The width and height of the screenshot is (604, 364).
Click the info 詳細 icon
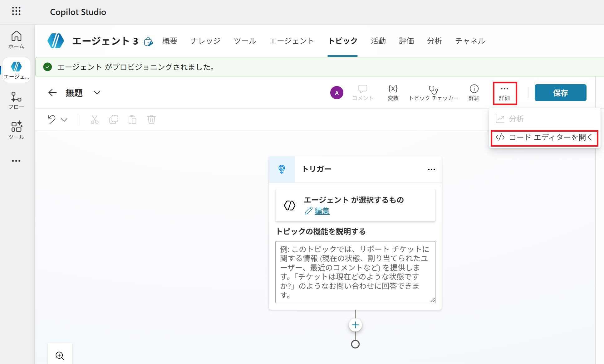point(474,93)
